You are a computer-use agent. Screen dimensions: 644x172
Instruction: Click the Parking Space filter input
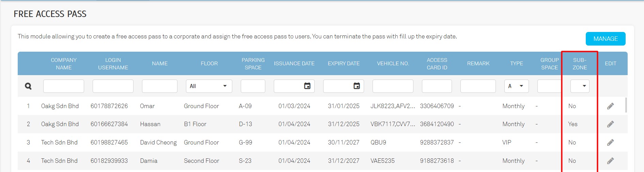coord(253,86)
